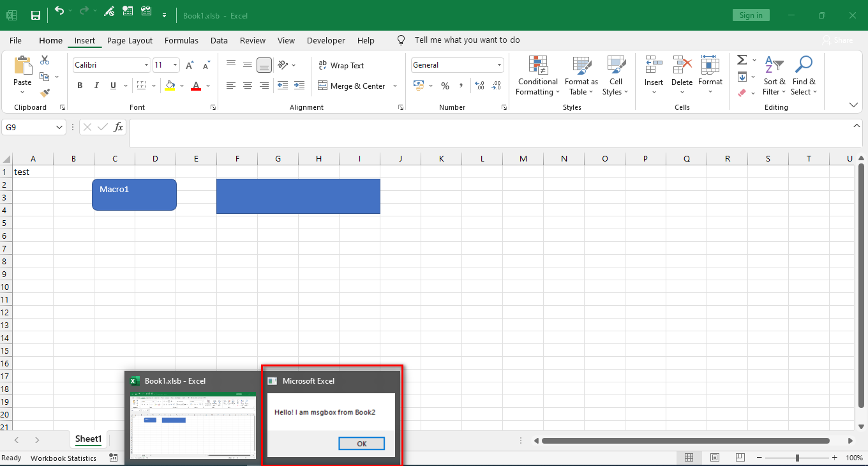868x466 pixels.
Task: Switch to the Formulas tab
Action: click(181, 40)
